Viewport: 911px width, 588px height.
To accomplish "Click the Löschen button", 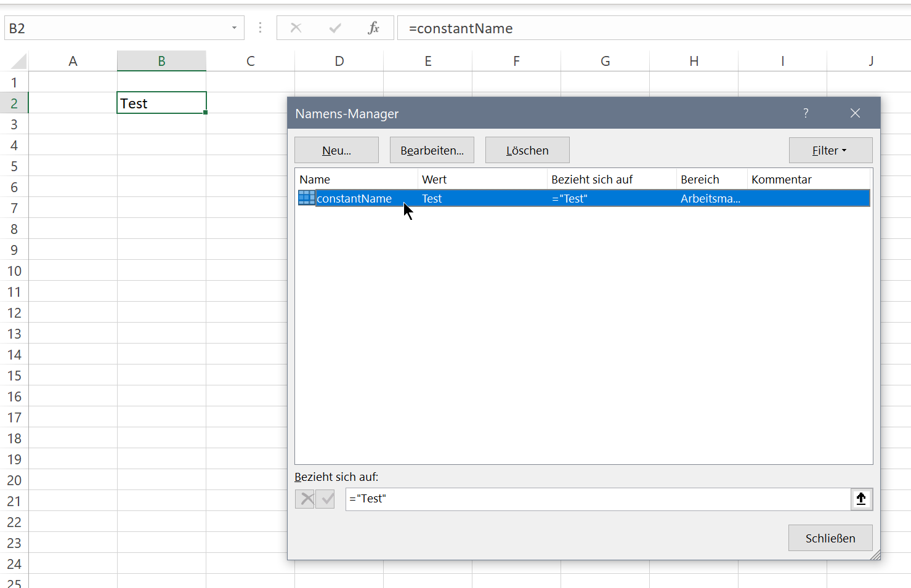I will pyautogui.click(x=527, y=150).
